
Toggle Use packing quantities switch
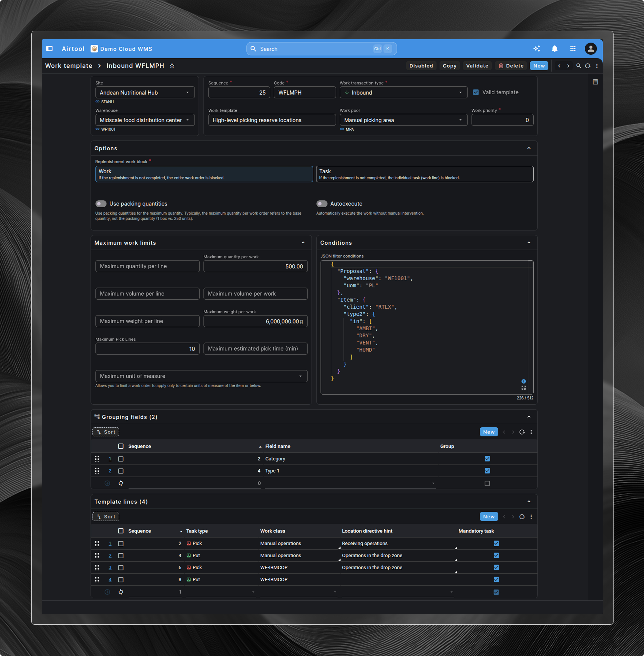pos(101,204)
